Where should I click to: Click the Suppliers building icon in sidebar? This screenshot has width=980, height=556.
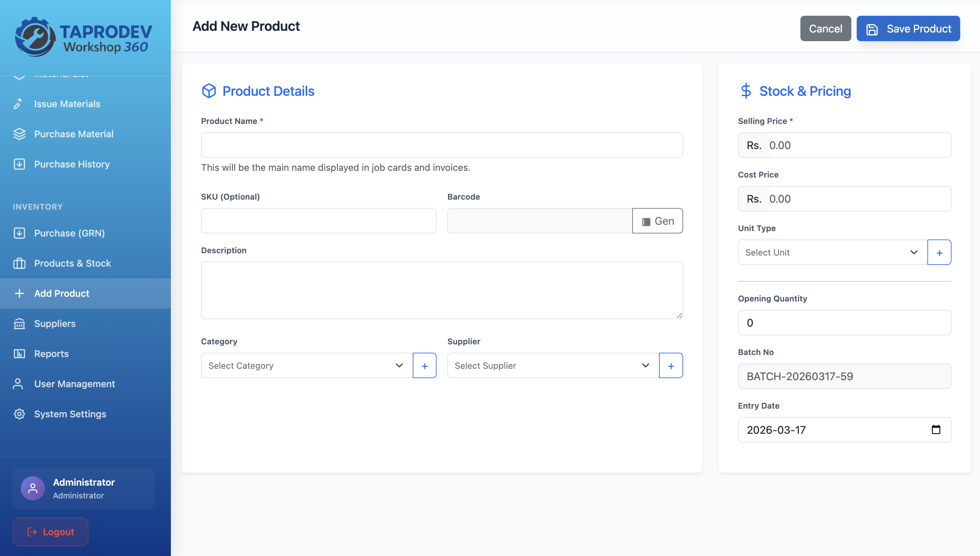(19, 324)
